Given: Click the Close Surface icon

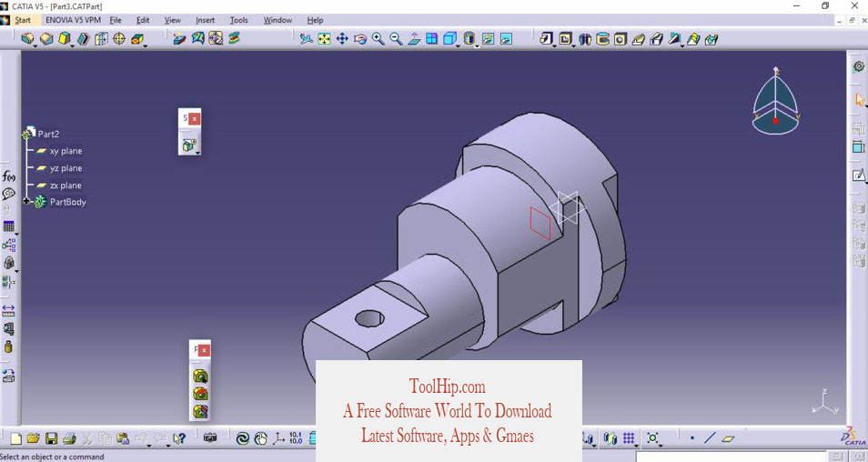Looking at the screenshot, I should click(x=216, y=39).
